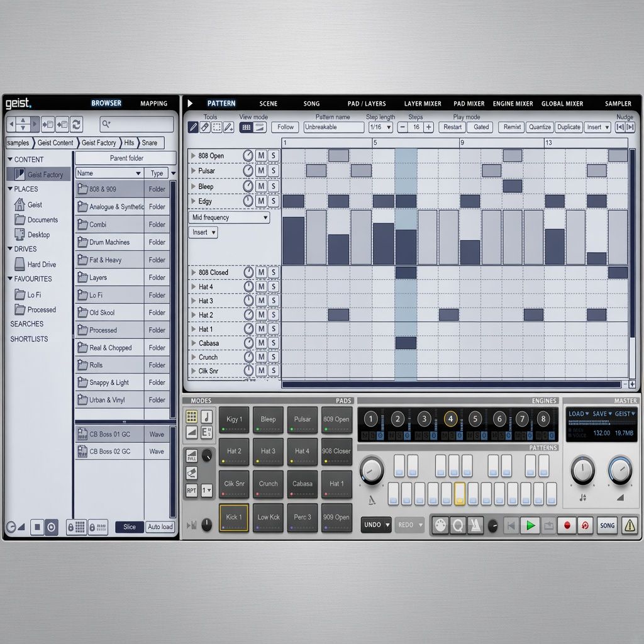Click the Remix button
The image size is (644, 644).
[512, 127]
